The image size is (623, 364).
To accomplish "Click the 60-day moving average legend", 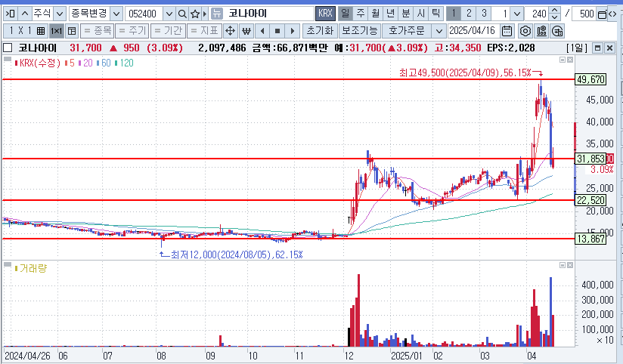I will click(104, 63).
